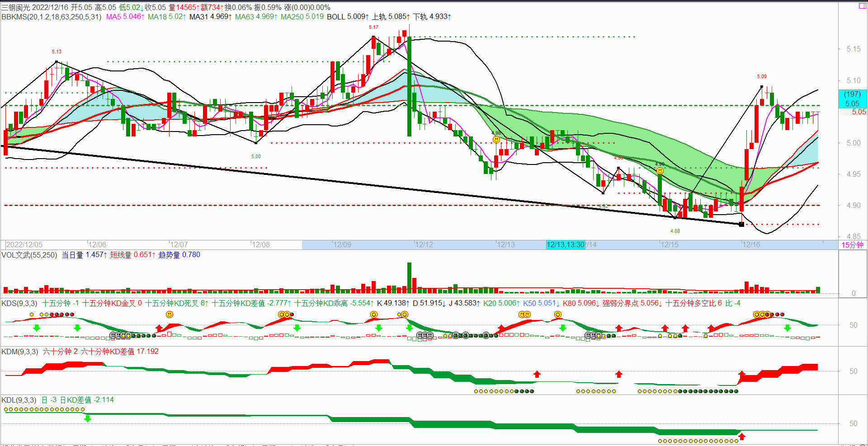Click the first green down arrow in KDS panel
Image resolution: width=868 pixels, height=446 pixels.
(x=37, y=328)
